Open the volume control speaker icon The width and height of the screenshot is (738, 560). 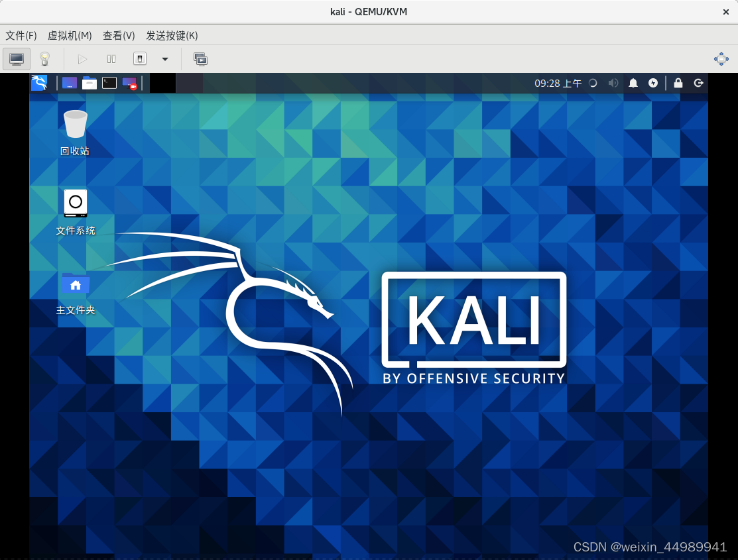point(613,83)
